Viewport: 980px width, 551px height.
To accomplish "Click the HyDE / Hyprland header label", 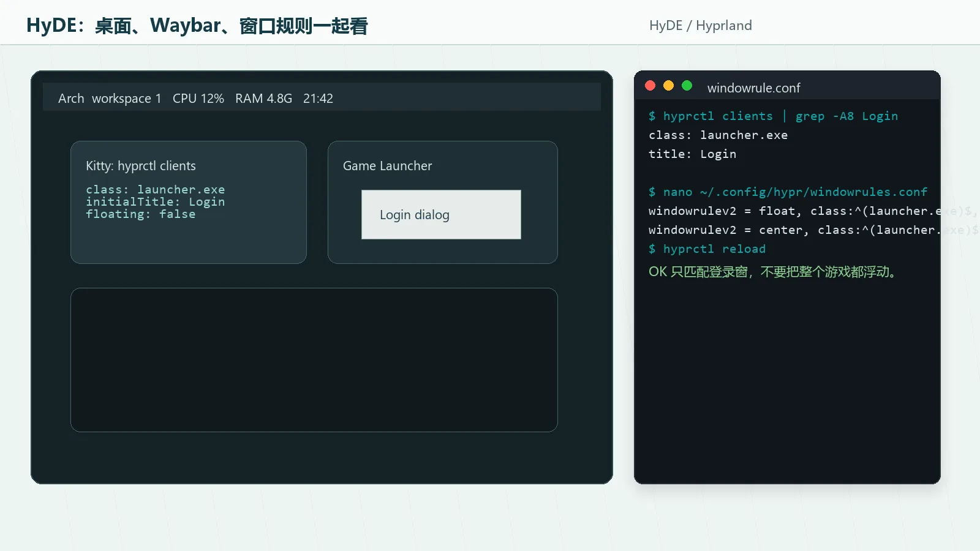I will pos(701,26).
